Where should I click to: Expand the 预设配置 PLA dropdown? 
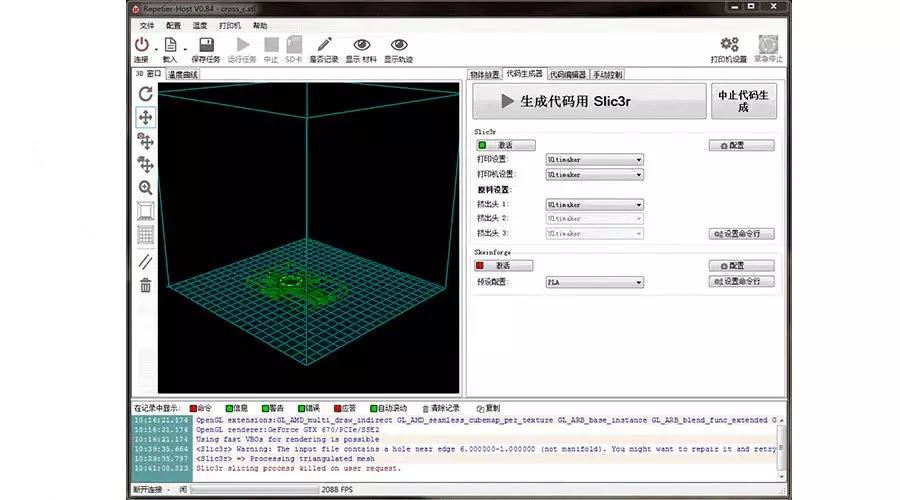click(594, 282)
